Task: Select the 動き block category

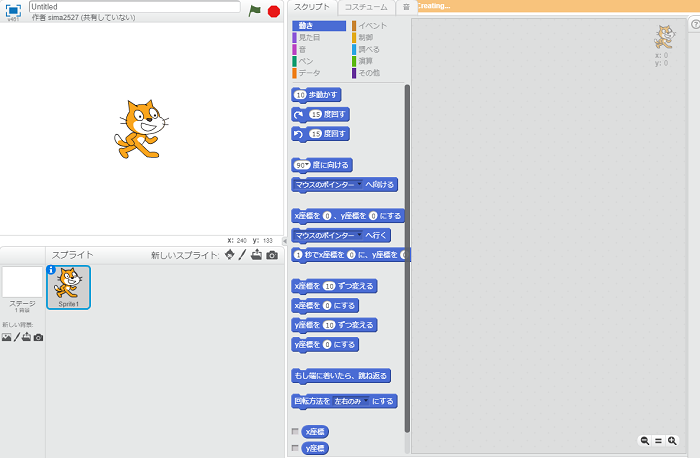Action: (x=319, y=26)
